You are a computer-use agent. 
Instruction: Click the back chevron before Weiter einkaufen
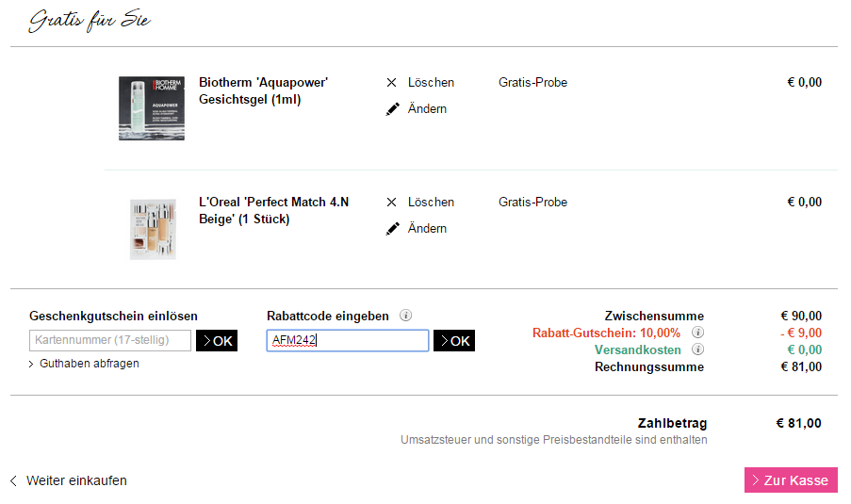pyautogui.click(x=13, y=480)
